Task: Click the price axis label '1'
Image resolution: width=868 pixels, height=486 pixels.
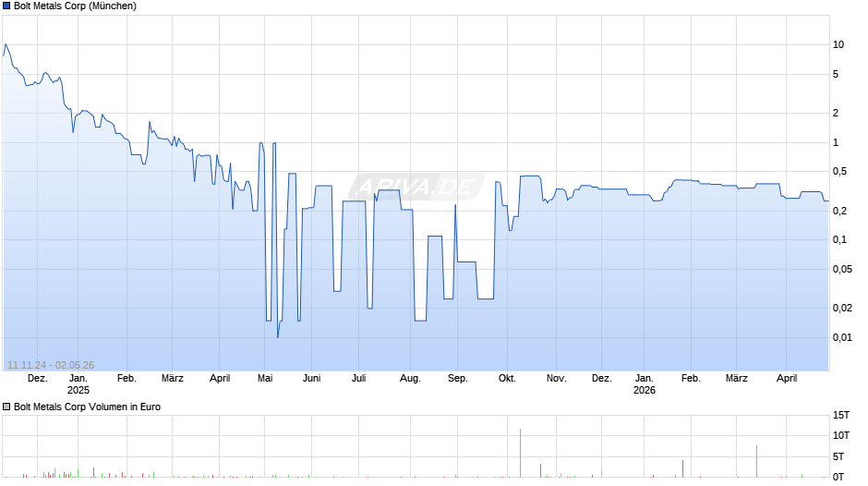Action: [836, 143]
